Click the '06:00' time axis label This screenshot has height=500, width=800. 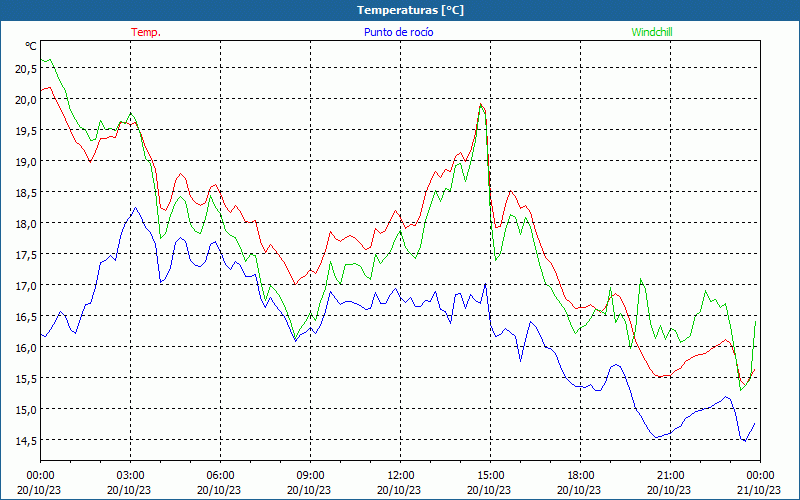pyautogui.click(x=220, y=475)
